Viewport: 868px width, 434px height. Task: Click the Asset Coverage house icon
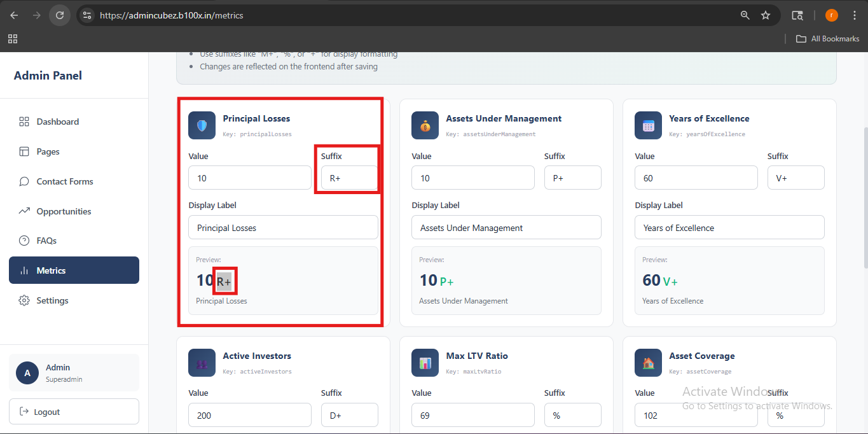pos(649,363)
